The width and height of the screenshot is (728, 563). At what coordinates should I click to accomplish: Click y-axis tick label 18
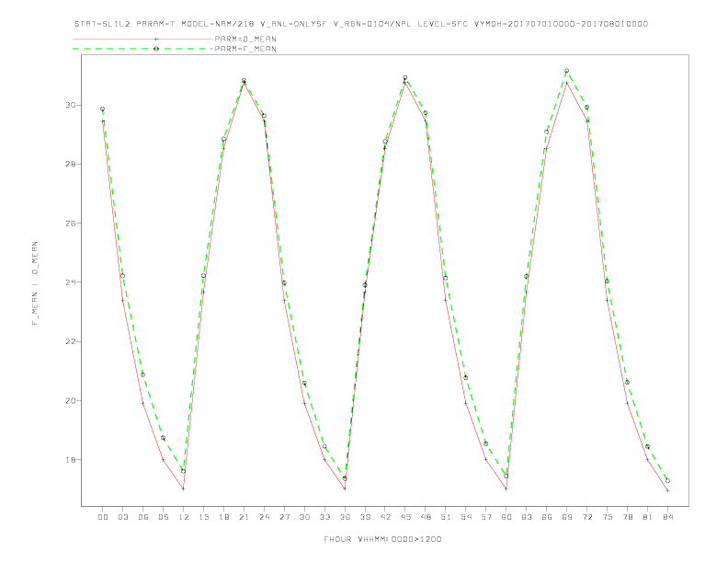(x=70, y=459)
